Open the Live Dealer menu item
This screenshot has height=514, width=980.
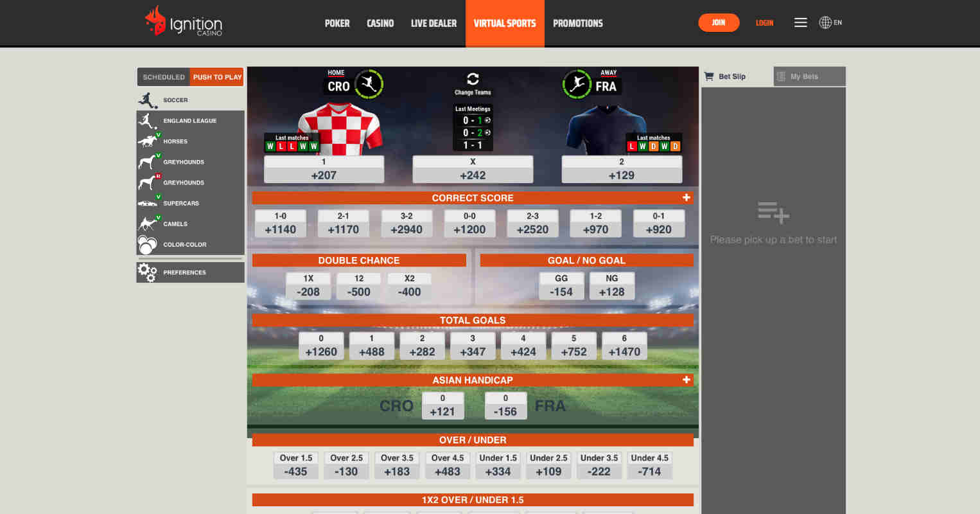pos(433,23)
